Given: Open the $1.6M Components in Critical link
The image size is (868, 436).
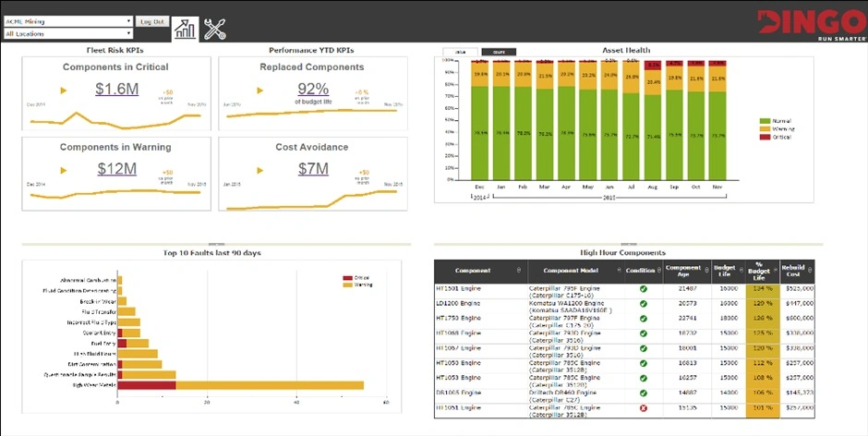Looking at the screenshot, I should [x=117, y=89].
